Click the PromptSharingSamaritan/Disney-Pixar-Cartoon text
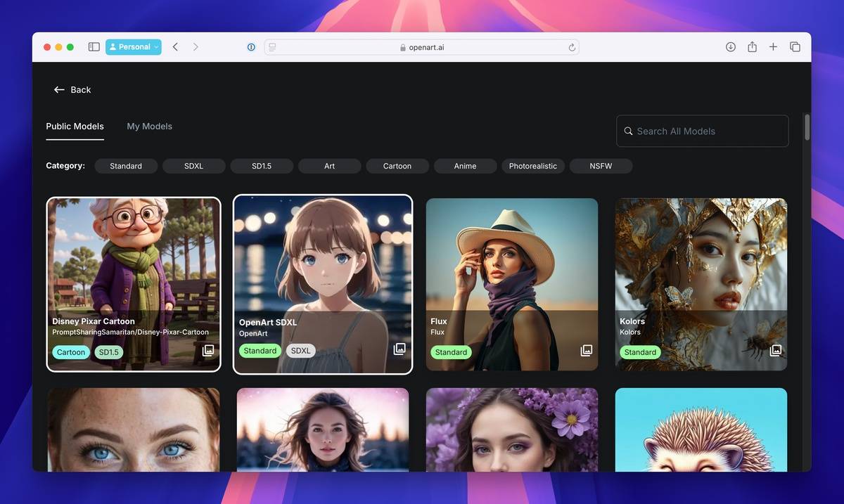Image resolution: width=844 pixels, height=504 pixels. pos(130,332)
